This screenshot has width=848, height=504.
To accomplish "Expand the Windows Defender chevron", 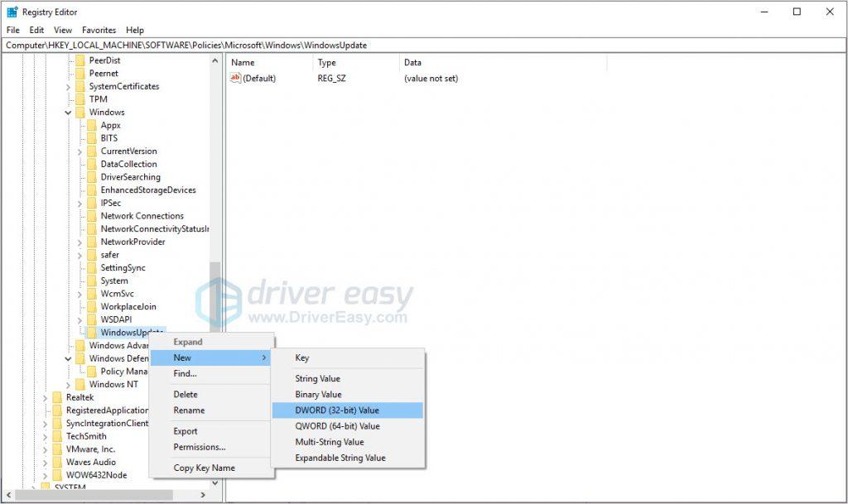I will tap(67, 358).
